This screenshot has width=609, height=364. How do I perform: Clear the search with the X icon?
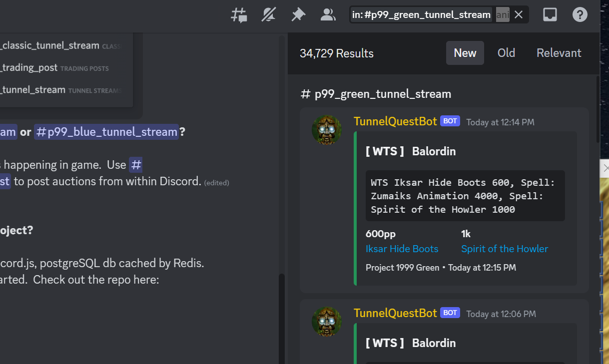pyautogui.click(x=518, y=14)
